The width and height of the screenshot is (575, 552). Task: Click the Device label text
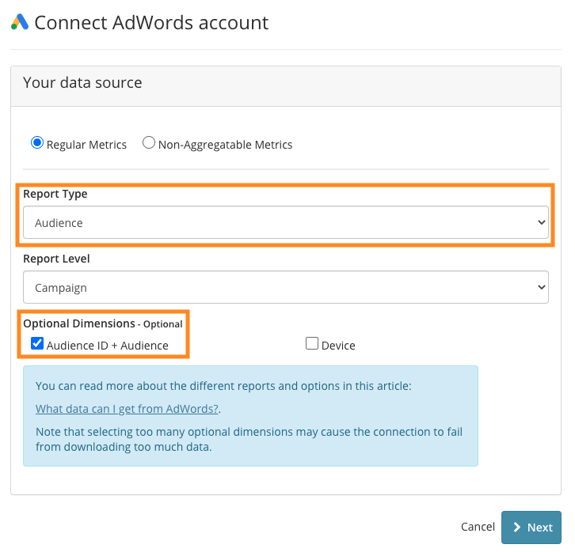pyautogui.click(x=338, y=346)
